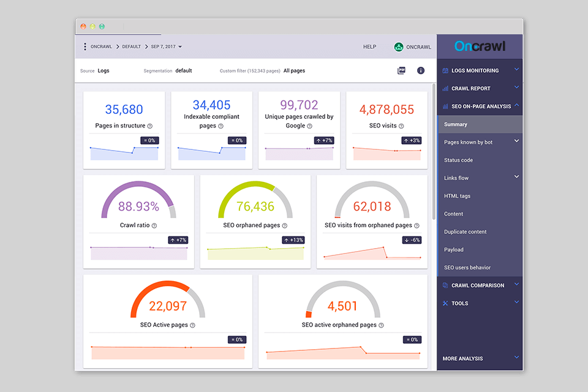588x392 pixels.
Task: Click the Logs Monitoring calendar icon
Action: pyautogui.click(x=445, y=70)
